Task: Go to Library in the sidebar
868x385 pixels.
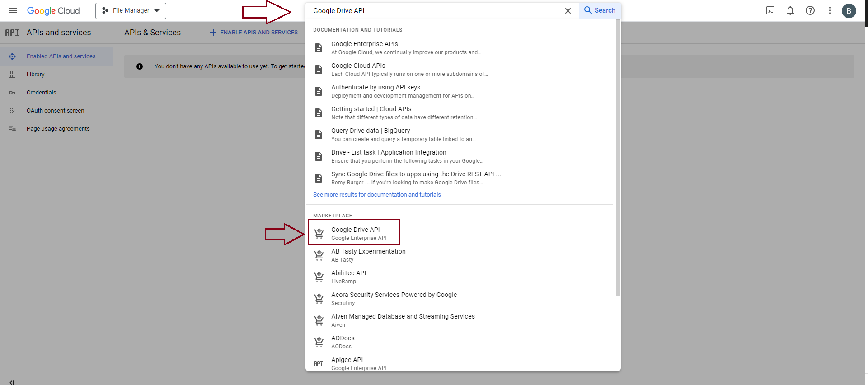Action: point(56,75)
